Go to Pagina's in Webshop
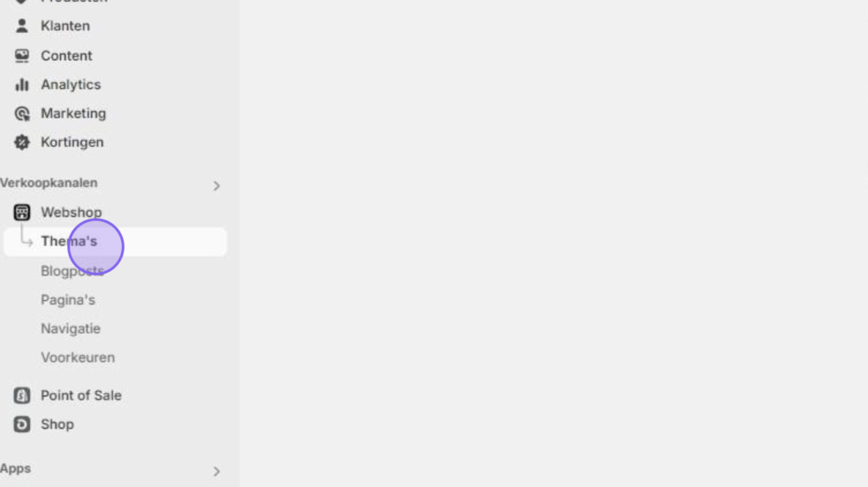This screenshot has height=487, width=868. (68, 300)
